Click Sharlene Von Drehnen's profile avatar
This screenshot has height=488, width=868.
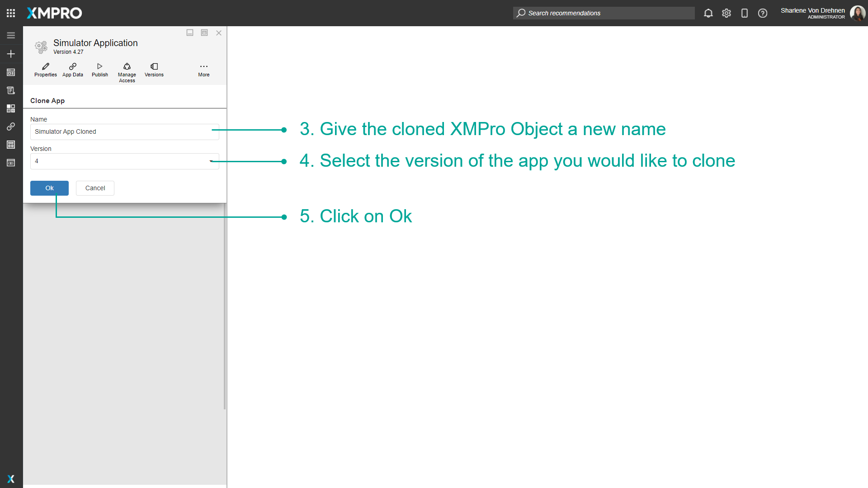tap(858, 13)
